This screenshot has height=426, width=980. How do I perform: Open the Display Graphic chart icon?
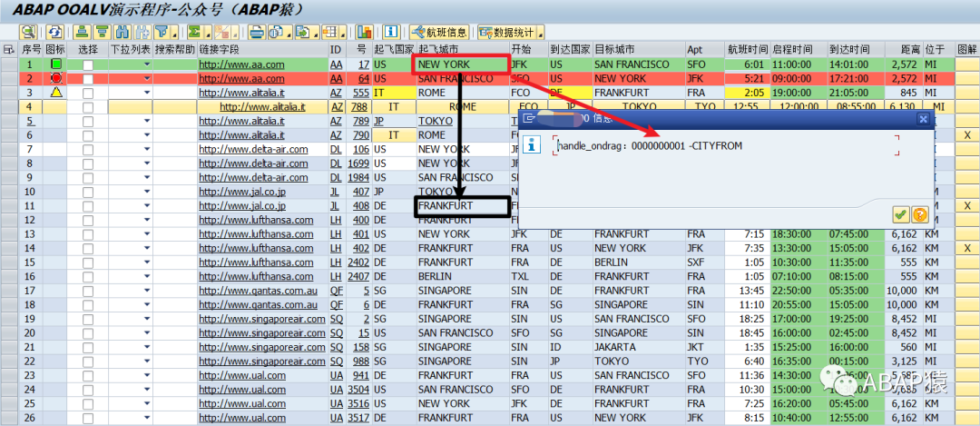tap(365, 31)
